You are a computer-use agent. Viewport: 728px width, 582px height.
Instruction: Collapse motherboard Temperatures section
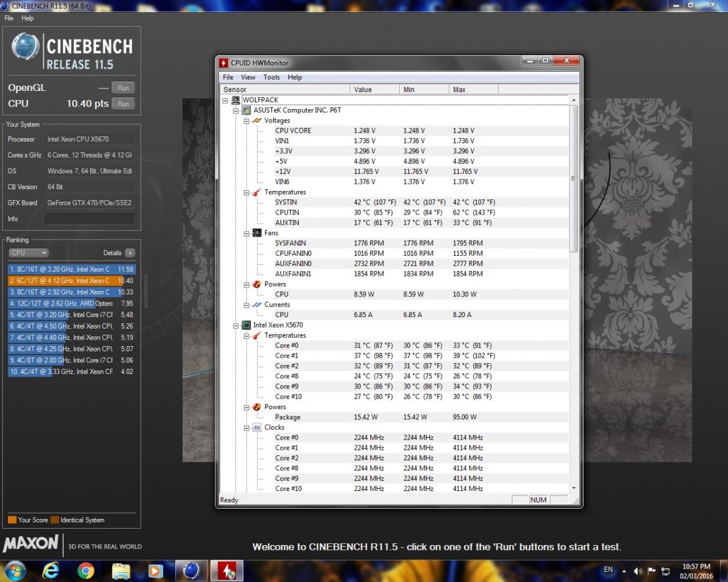click(247, 192)
